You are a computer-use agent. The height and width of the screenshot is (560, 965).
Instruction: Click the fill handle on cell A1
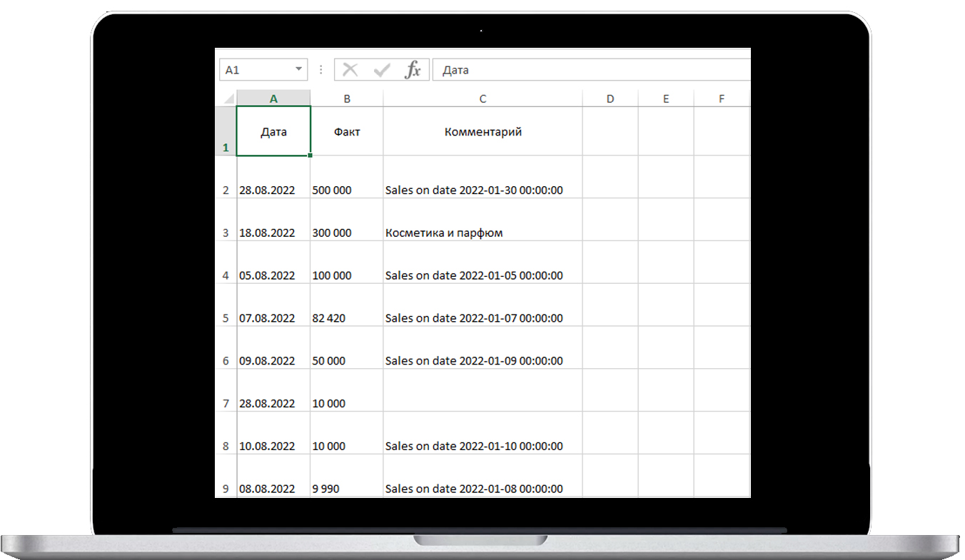pos(310,155)
